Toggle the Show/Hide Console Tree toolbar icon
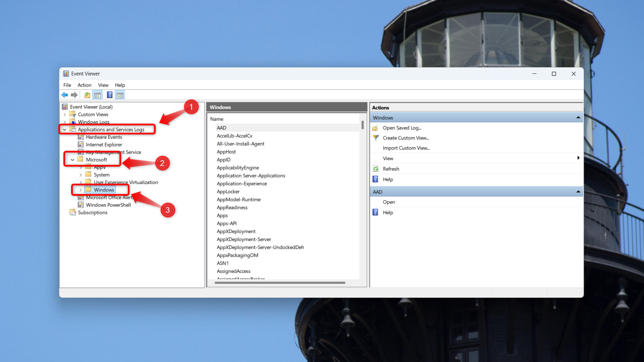Image resolution: width=644 pixels, height=362 pixels. (97, 95)
